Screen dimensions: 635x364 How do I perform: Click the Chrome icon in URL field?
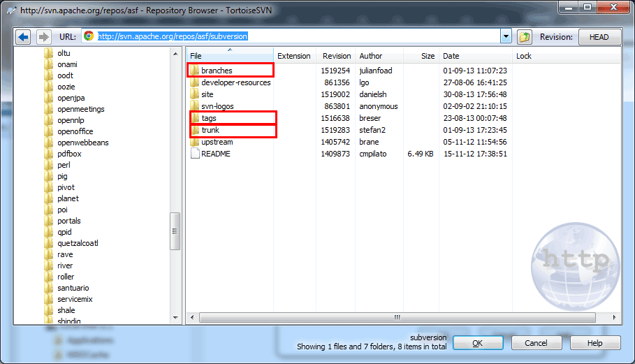point(89,36)
